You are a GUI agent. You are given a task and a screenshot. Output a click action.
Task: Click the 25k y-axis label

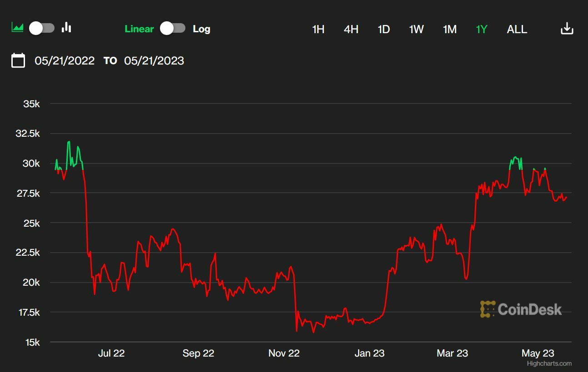pos(31,223)
